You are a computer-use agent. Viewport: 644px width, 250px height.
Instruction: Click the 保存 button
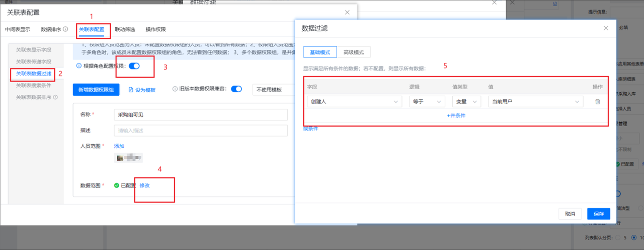[x=598, y=214]
